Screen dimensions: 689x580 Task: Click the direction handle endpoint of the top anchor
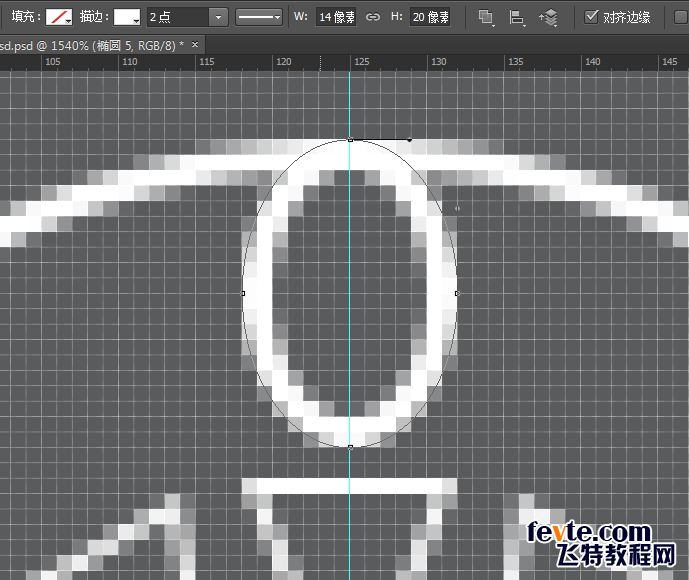pyautogui.click(x=410, y=140)
